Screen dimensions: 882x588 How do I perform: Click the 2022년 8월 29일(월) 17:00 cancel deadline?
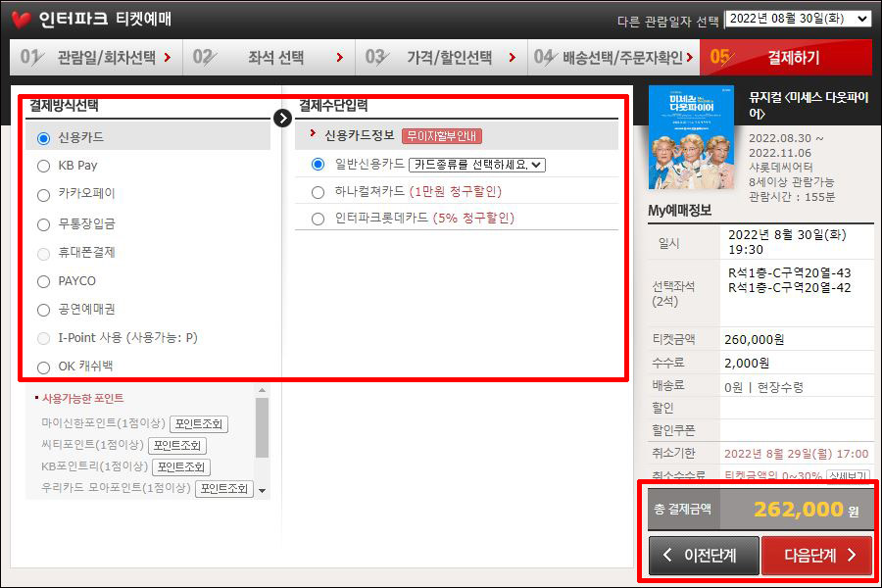tap(796, 454)
